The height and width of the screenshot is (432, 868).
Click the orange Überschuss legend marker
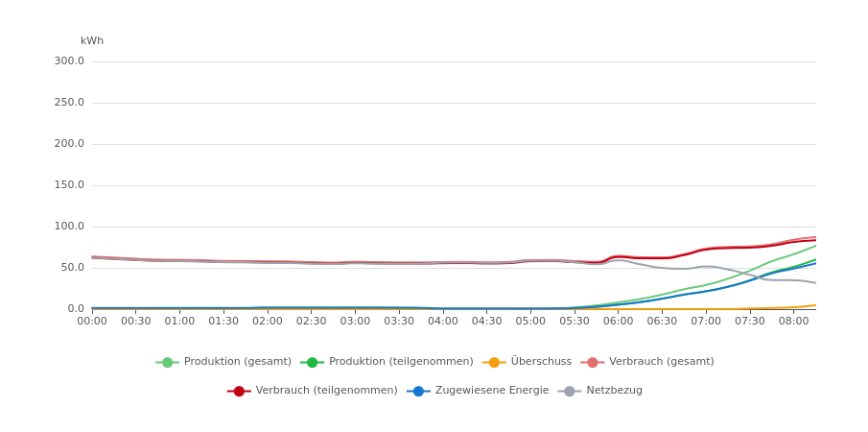click(x=494, y=362)
